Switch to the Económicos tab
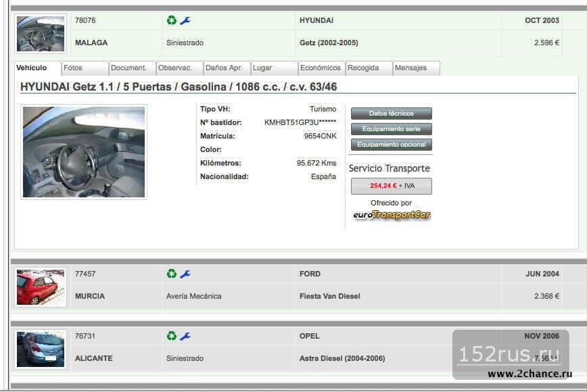 coord(322,68)
